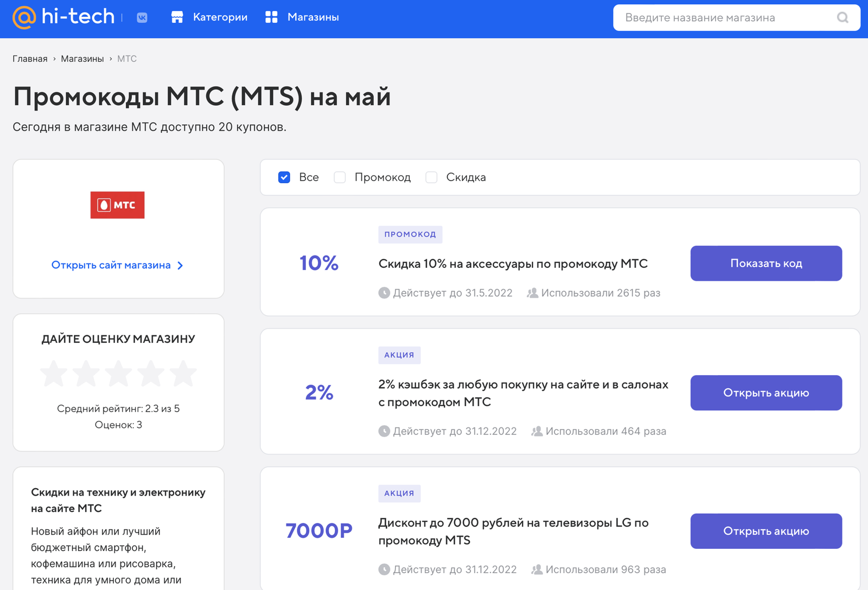Open title 2% кэшбэк за любую покупку
The width and height of the screenshot is (868, 590).
pyautogui.click(x=524, y=393)
